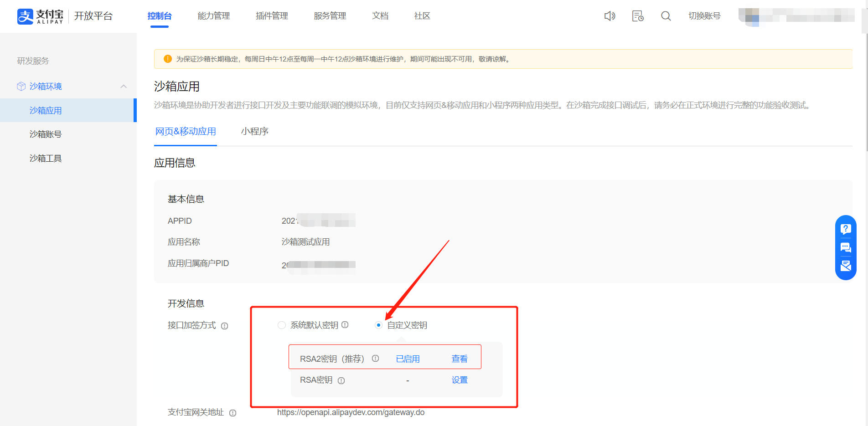Open the 能力管理 top menu
Screen dimensions: 868x426
click(x=214, y=16)
